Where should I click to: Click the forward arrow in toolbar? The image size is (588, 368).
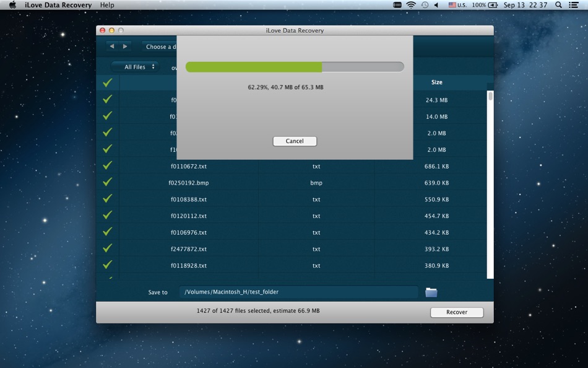pyautogui.click(x=125, y=46)
